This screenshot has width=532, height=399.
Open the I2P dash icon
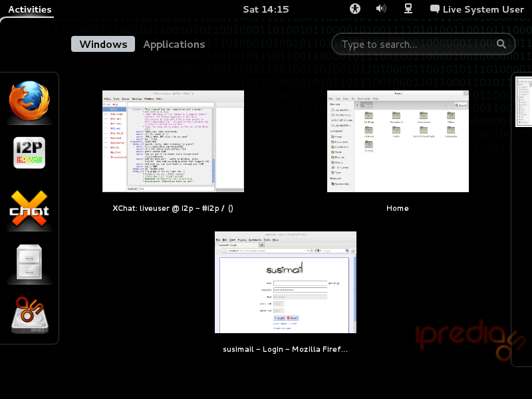(x=29, y=154)
